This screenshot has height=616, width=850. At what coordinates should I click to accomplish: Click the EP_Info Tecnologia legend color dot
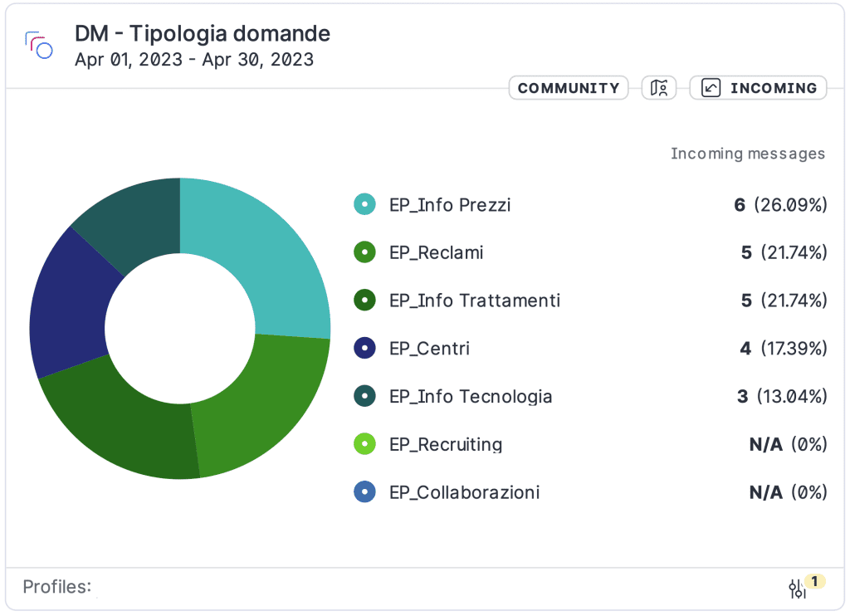pyautogui.click(x=365, y=396)
